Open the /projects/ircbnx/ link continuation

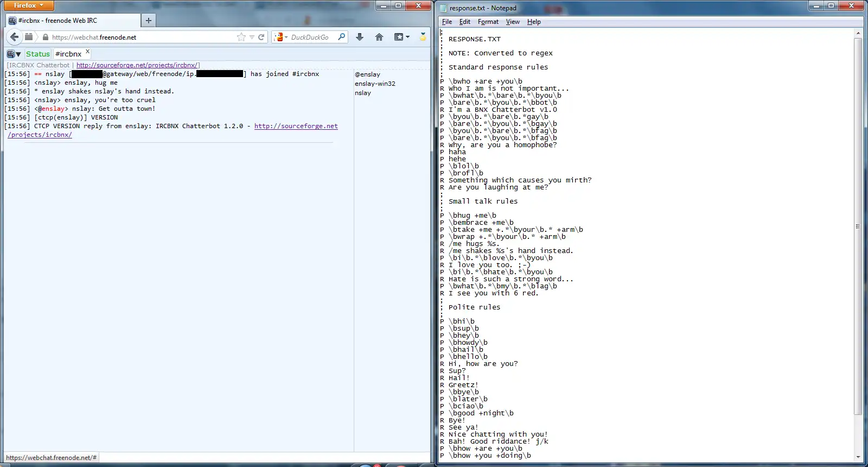[x=40, y=135]
